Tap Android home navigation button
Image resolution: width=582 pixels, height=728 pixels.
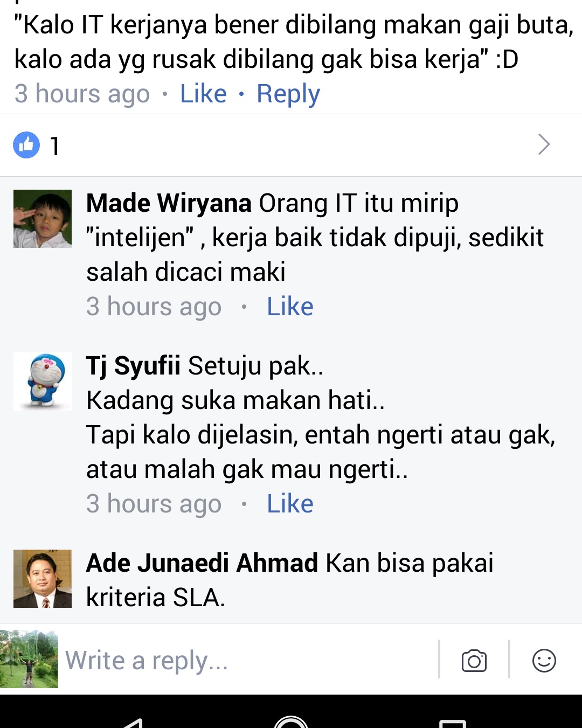coord(291,722)
